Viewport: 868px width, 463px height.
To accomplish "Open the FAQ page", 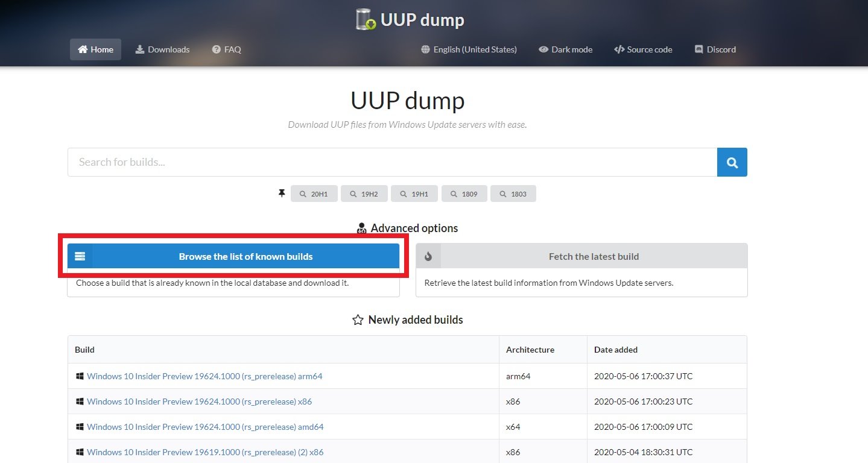I will [x=226, y=49].
